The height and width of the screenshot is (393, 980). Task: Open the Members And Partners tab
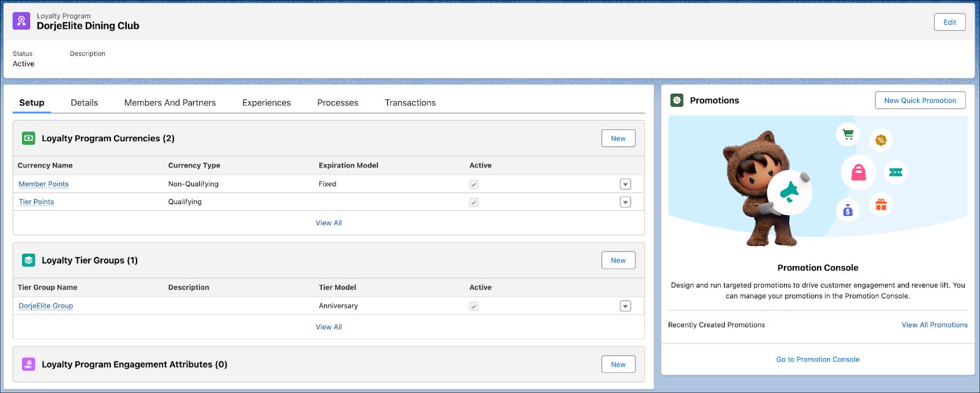[170, 102]
